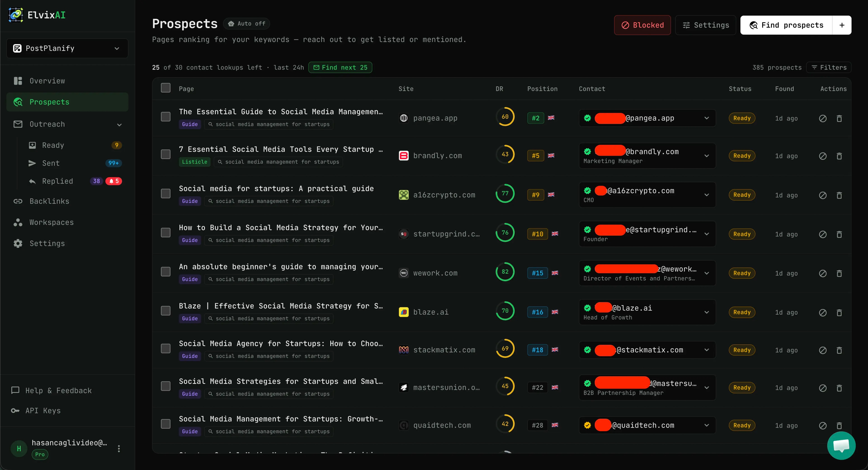This screenshot has width=868, height=470.
Task: Click DR score 60 ring for pangea.app
Action: click(505, 117)
